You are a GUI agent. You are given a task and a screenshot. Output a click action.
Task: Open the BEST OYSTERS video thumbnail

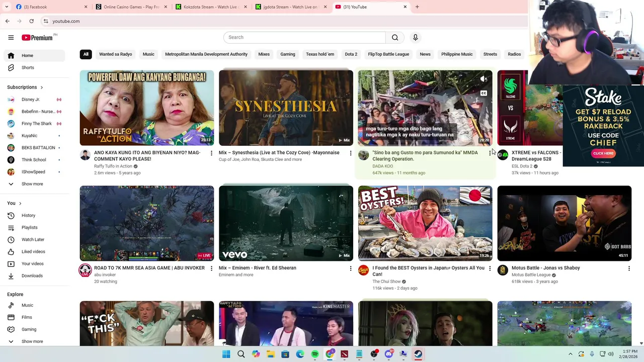coord(425,223)
